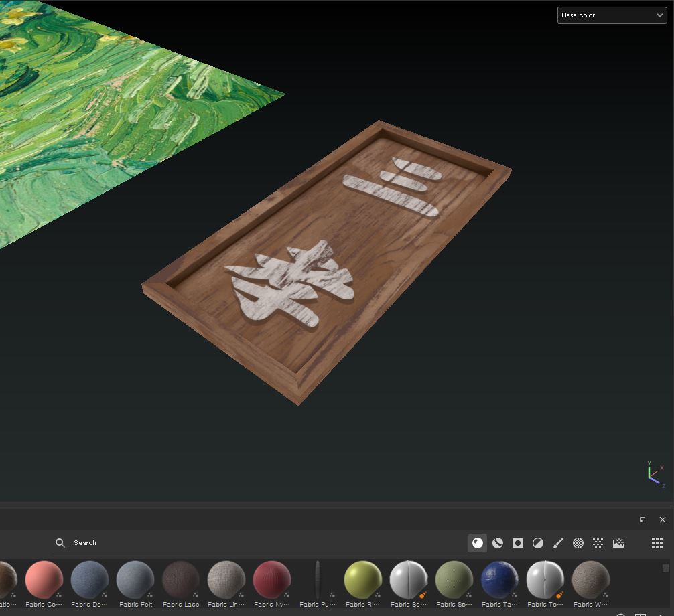The image size is (674, 616).
Task: Select the Fabric Ri… yellow-green material
Action: coord(362,584)
